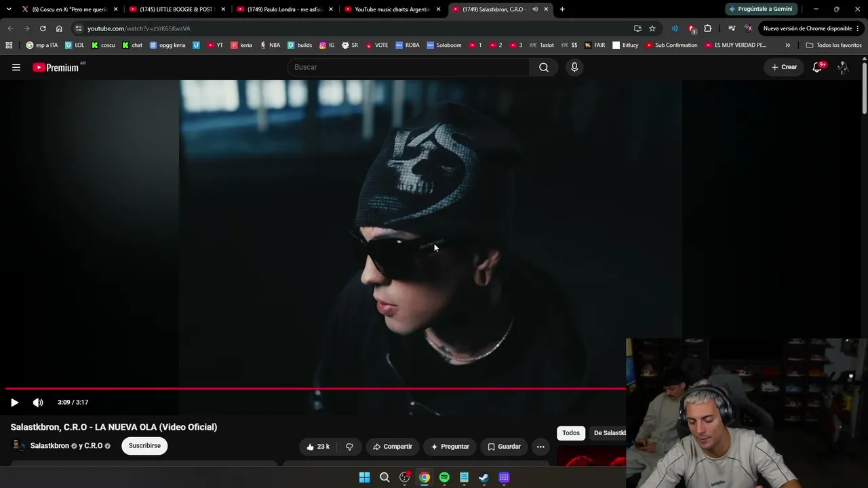The image size is (868, 488).
Task: Navigate back in browser history
Action: coord(10,28)
